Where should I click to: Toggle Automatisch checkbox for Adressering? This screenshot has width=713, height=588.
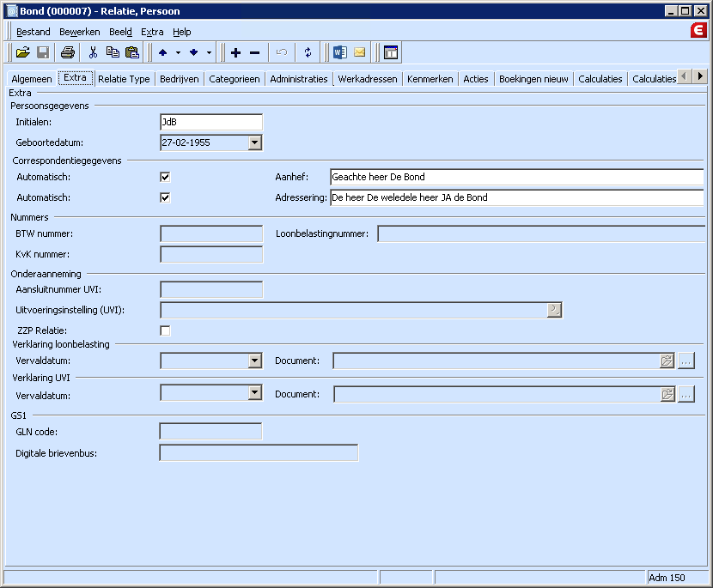pyautogui.click(x=165, y=197)
